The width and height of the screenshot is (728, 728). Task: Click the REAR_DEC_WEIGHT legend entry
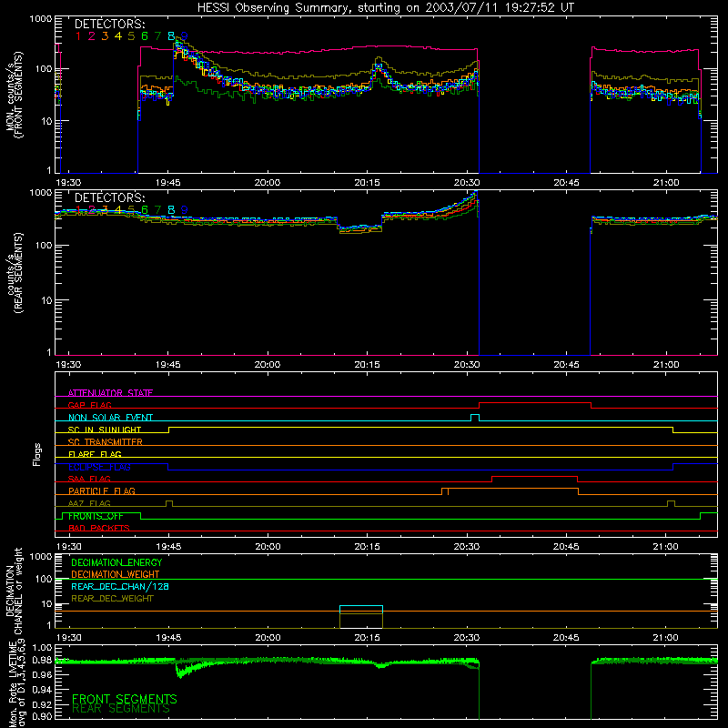pos(112,599)
